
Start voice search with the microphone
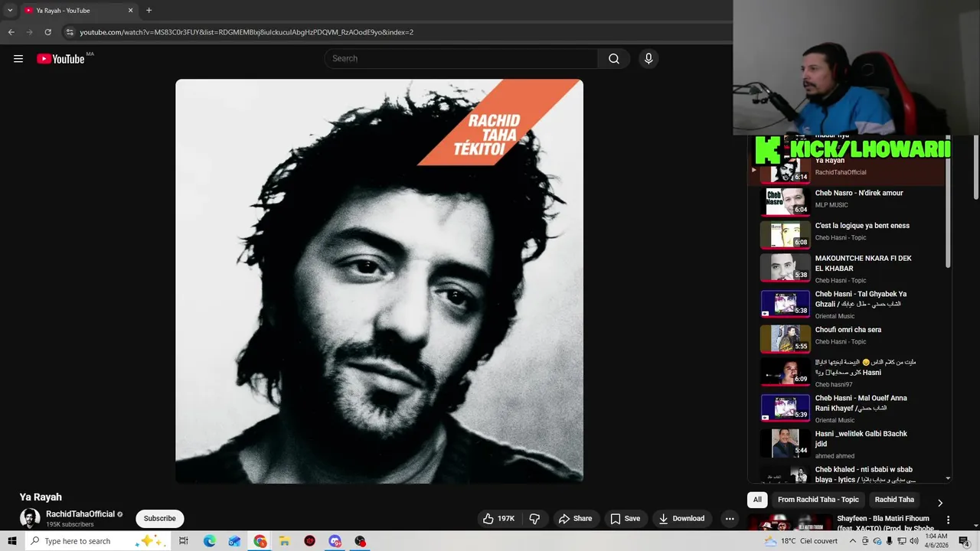[648, 59]
